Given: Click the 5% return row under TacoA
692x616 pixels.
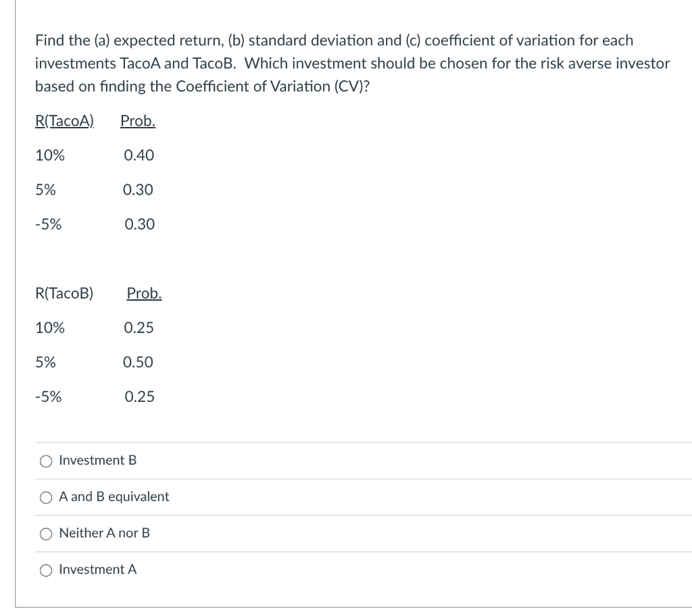Looking at the screenshot, I should [46, 190].
